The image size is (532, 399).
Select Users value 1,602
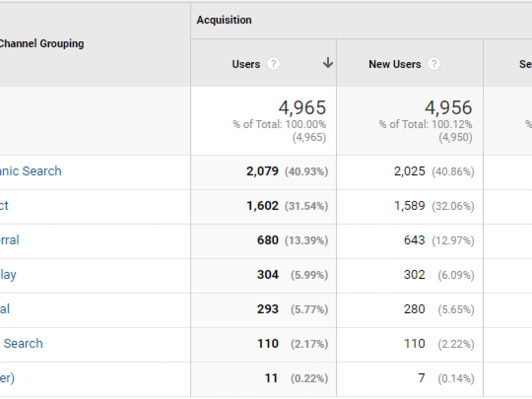tap(262, 205)
